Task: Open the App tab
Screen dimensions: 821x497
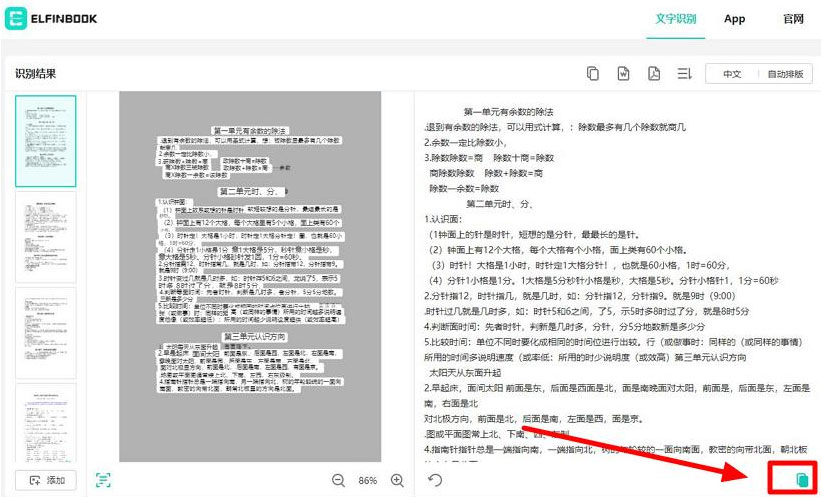Action: [x=735, y=19]
